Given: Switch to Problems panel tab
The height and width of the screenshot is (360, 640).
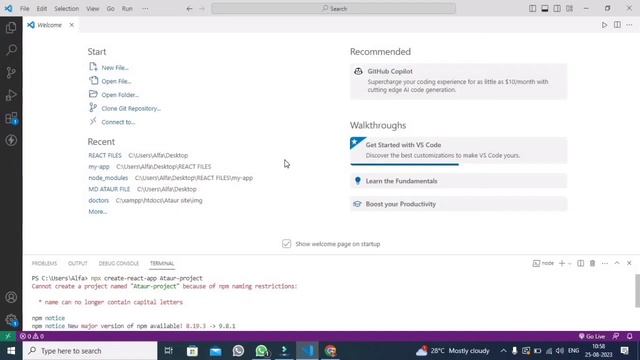Looking at the screenshot, I should [x=44, y=263].
